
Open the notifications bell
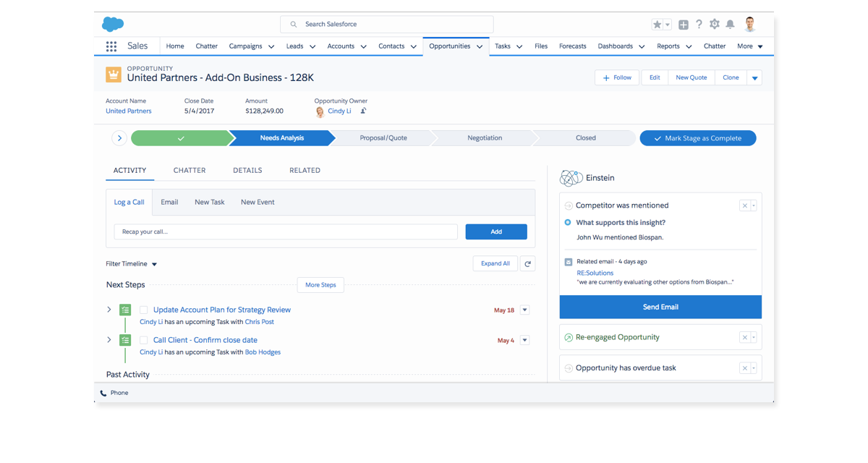731,25
